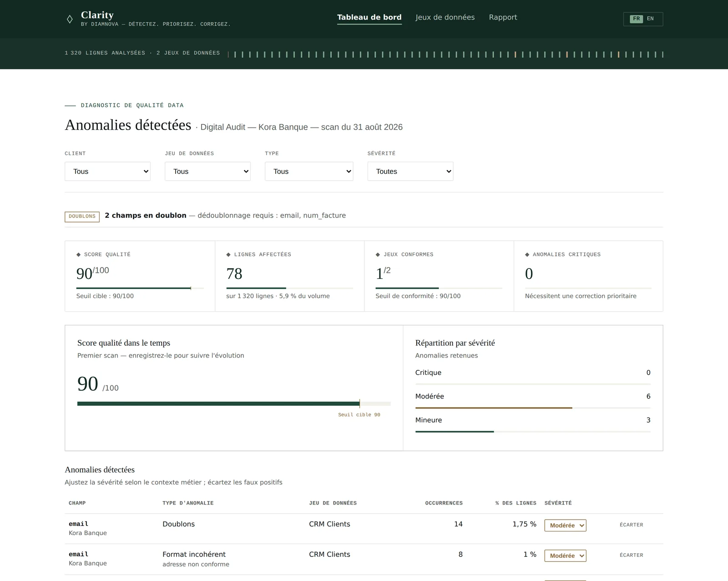Click the Doublons anomaly type cell
Viewport: 728px width, 581px height.
click(x=178, y=524)
